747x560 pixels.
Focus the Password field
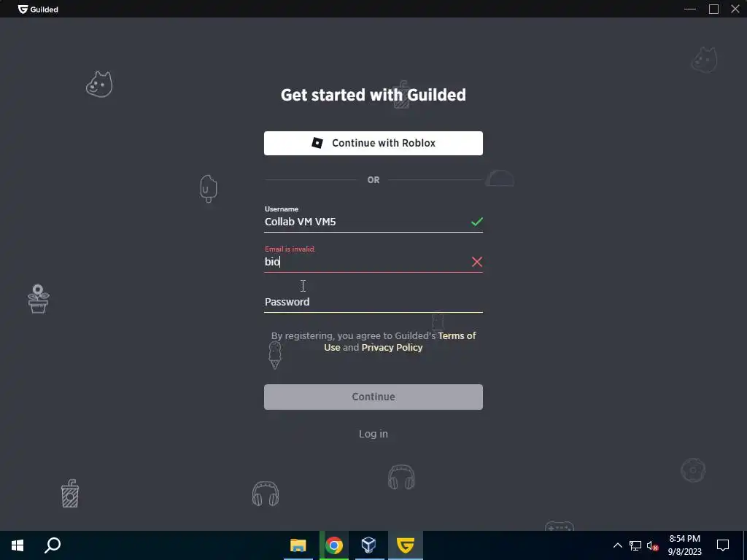pos(373,302)
